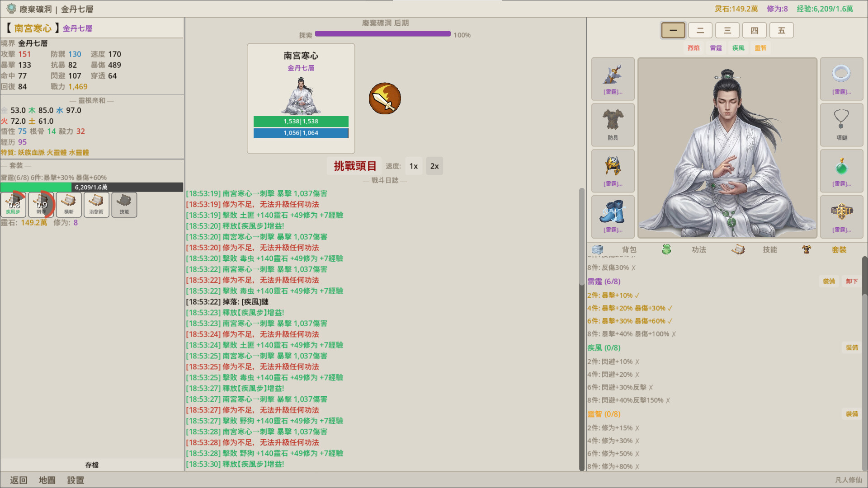Click the flaming sword attack icon
Viewport: 868px width, 488px height.
tap(385, 99)
